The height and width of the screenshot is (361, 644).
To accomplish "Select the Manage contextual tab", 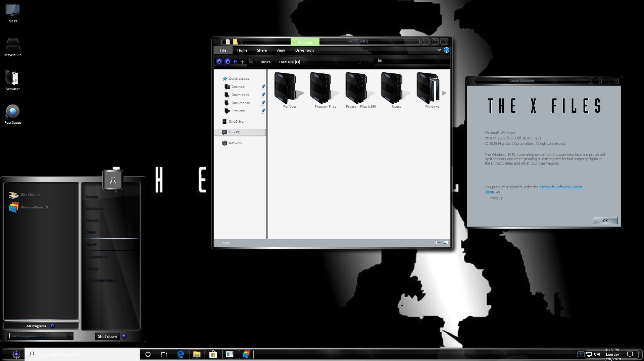I will coord(305,42).
